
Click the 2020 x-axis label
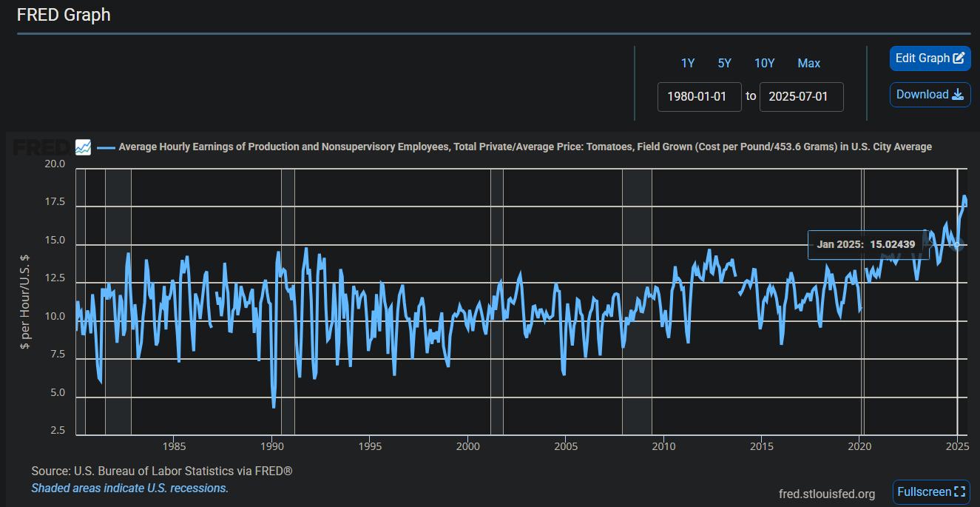859,446
